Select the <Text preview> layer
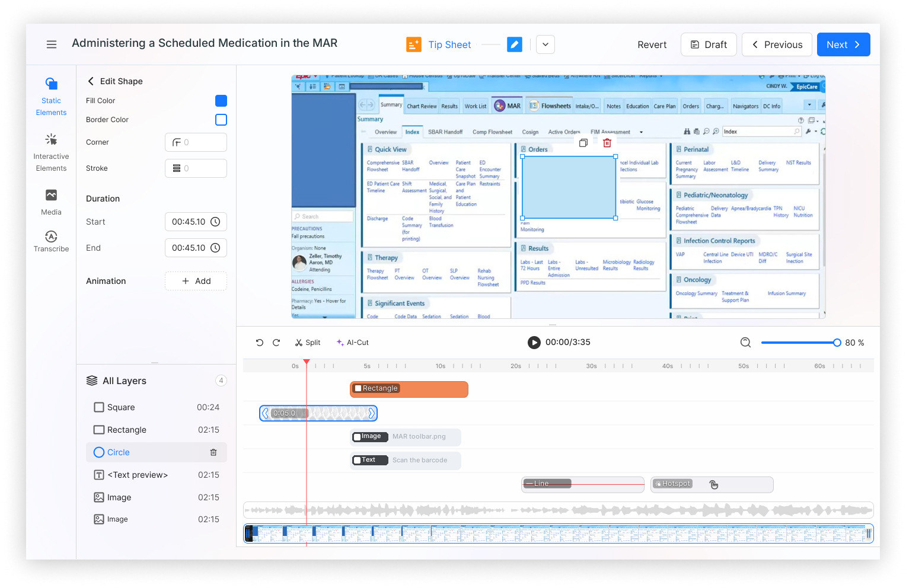 click(x=157, y=475)
